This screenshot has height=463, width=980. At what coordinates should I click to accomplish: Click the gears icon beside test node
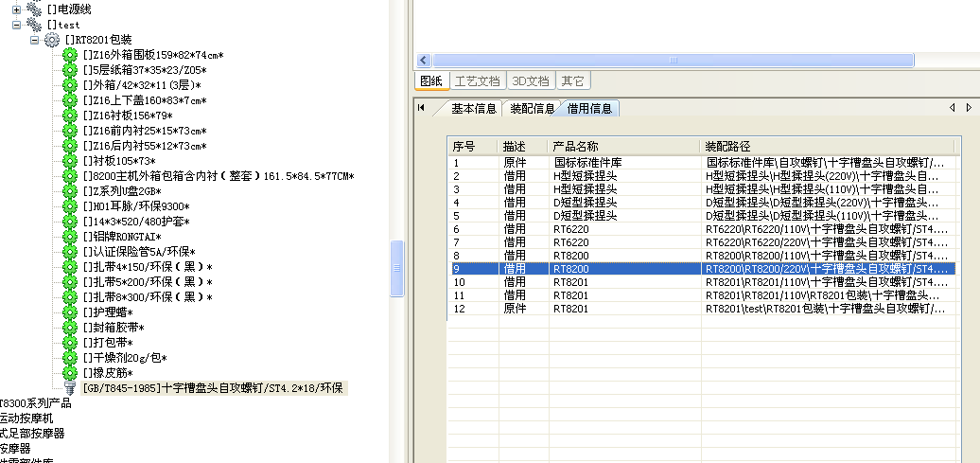pyautogui.click(x=34, y=25)
